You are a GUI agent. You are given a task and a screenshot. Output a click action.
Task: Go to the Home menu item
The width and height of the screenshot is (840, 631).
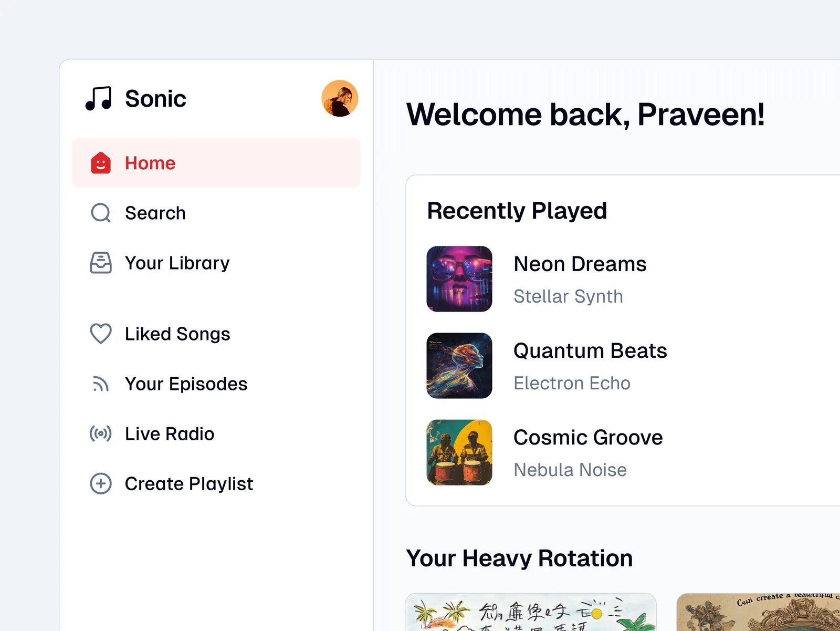point(150,163)
